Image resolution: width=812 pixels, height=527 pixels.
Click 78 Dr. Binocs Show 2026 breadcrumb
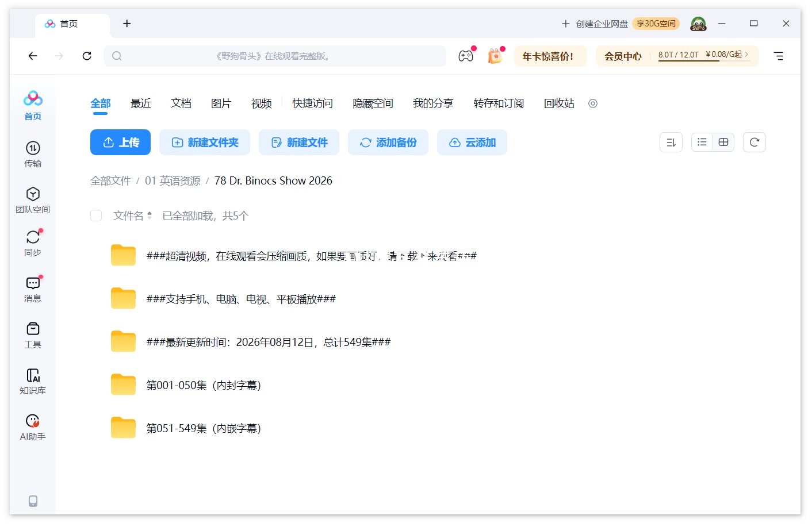pyautogui.click(x=273, y=180)
